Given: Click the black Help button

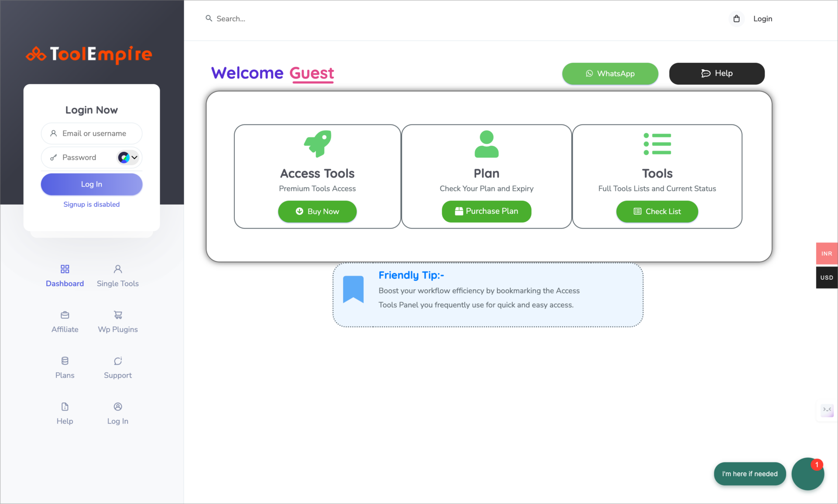Looking at the screenshot, I should coord(717,73).
